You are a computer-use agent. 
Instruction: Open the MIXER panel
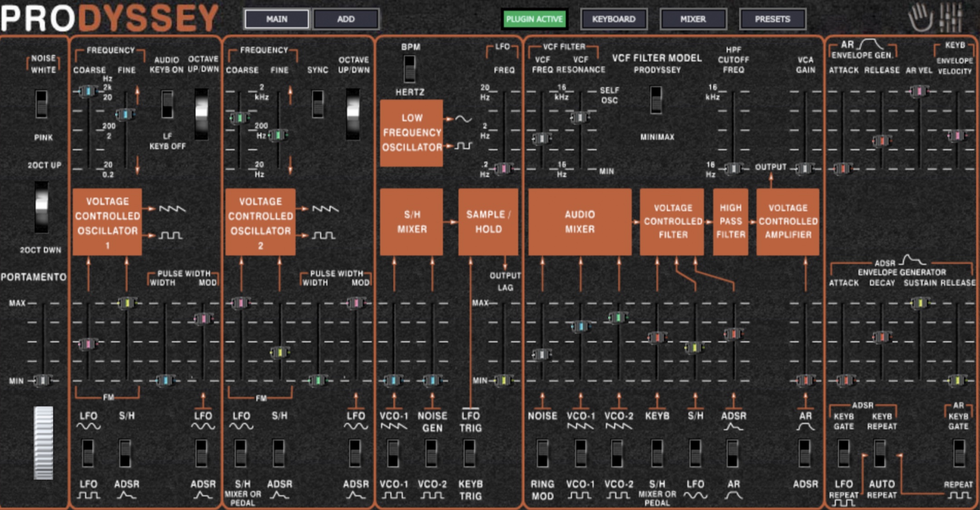click(693, 19)
